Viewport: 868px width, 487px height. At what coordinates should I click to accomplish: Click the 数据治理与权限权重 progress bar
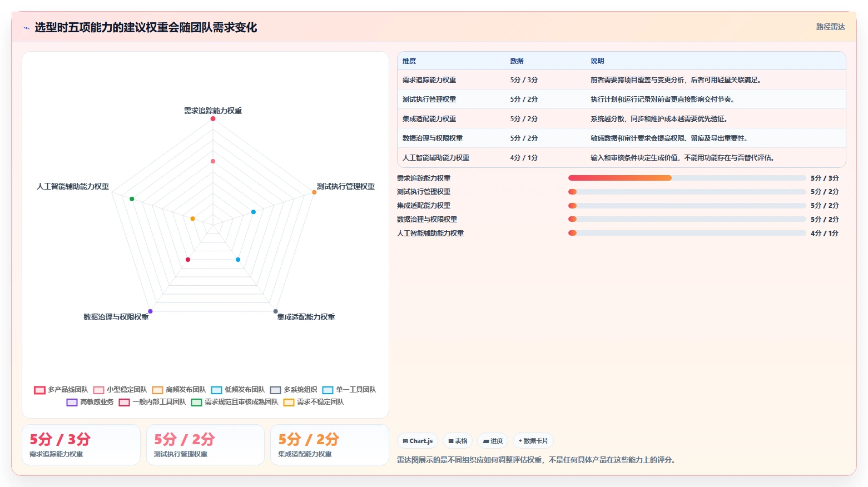(687, 219)
